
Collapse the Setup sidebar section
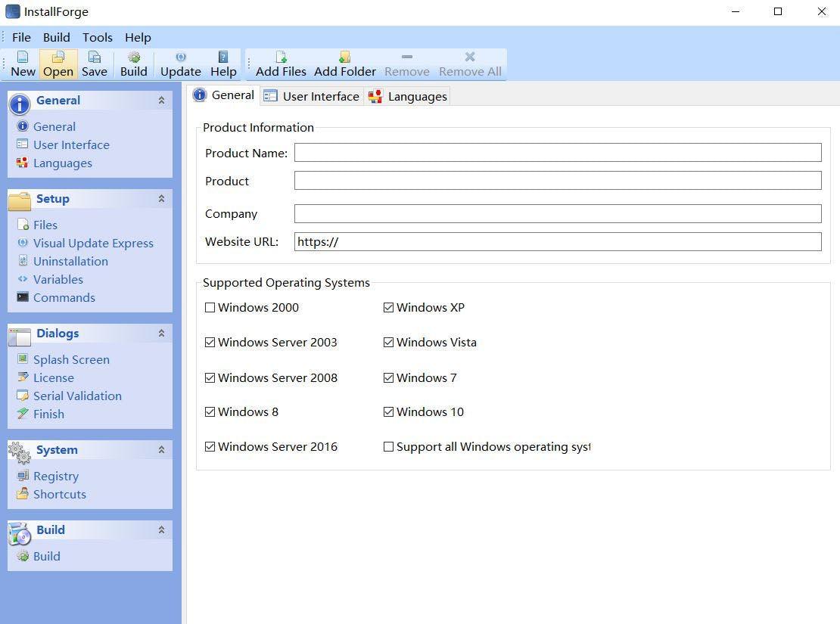click(161, 199)
